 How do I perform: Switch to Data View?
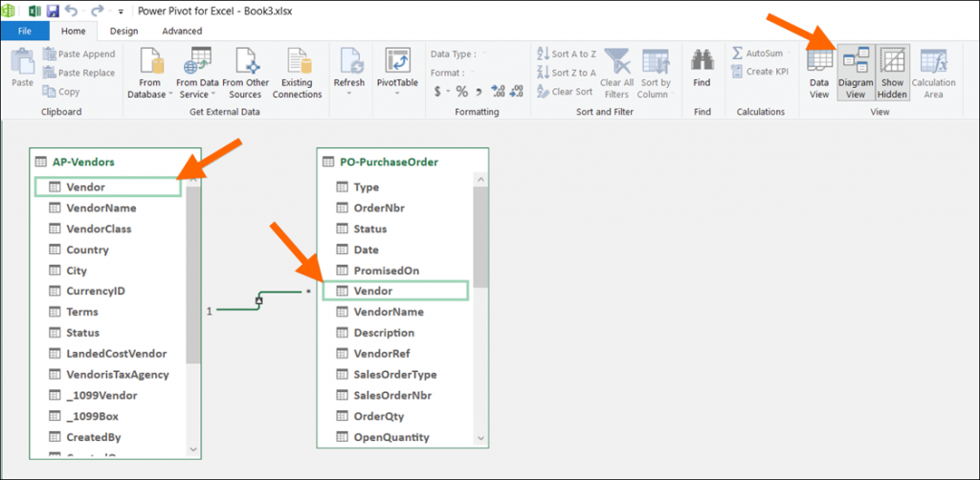819,72
